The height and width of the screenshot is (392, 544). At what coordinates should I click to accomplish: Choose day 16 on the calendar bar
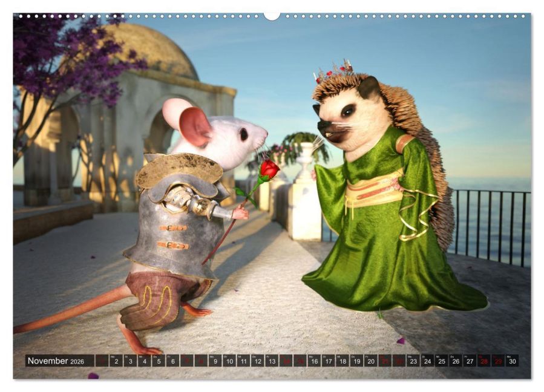(x=314, y=361)
